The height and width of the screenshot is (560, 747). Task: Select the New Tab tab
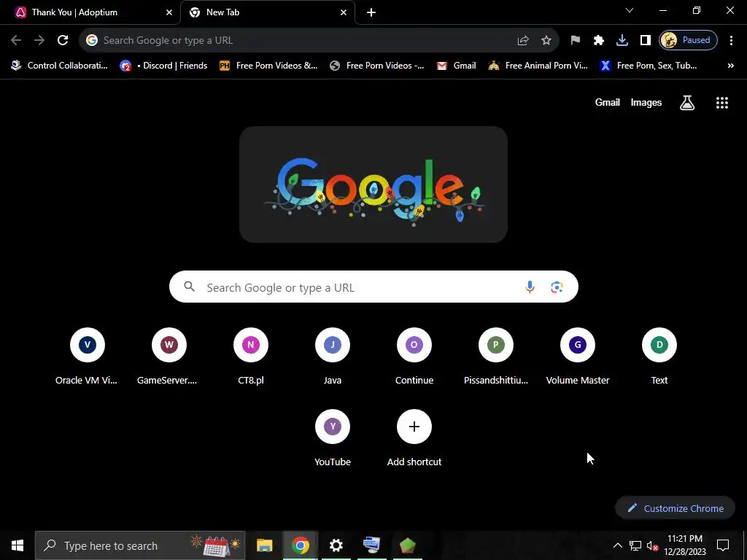click(x=267, y=12)
